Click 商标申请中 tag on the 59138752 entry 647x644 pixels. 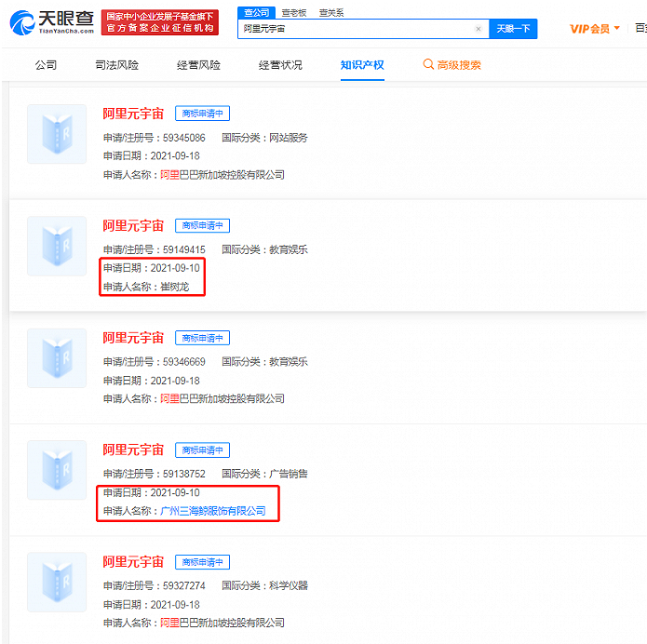pos(202,449)
